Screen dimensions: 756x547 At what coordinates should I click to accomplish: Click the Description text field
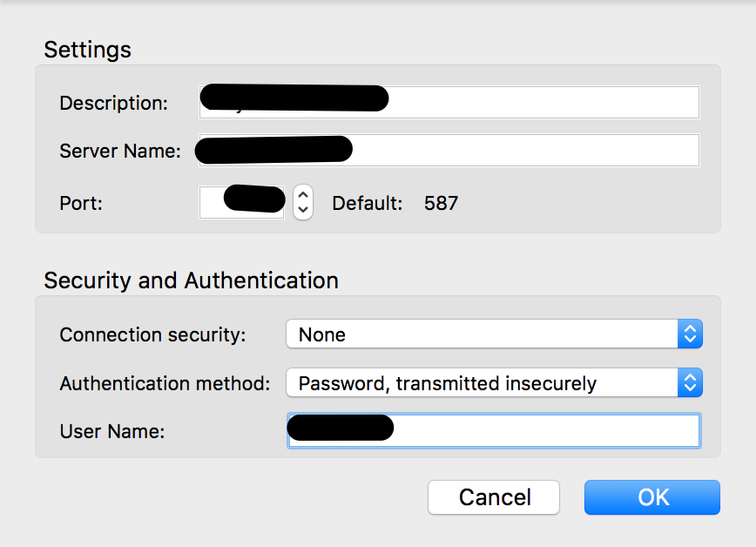tap(540, 102)
